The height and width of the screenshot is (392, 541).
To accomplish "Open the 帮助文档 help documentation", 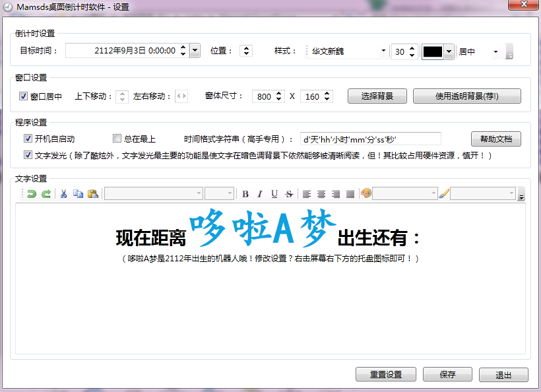I will click(x=495, y=139).
